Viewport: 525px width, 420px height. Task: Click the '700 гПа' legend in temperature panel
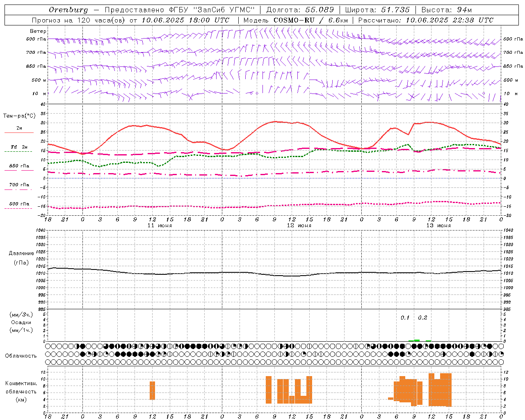coord(19,185)
